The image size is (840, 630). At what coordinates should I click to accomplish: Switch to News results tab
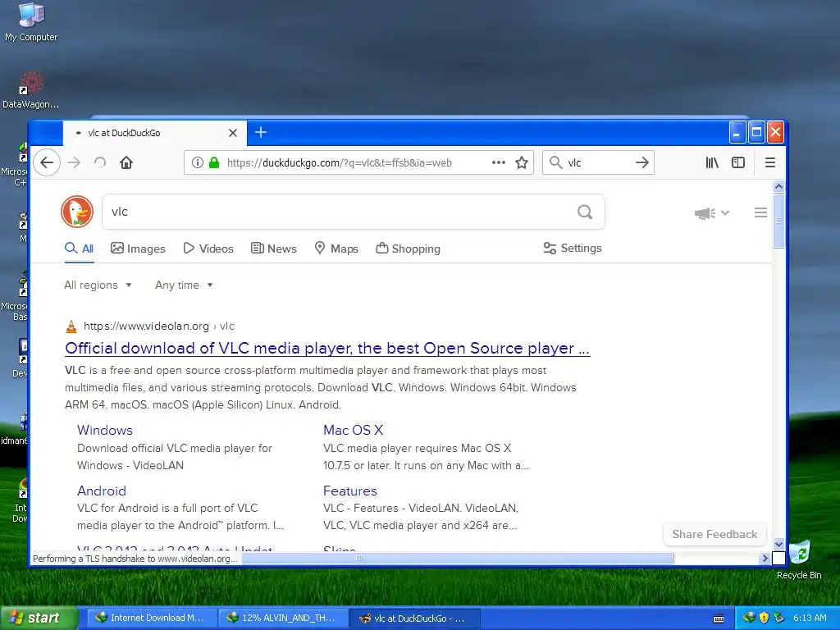[274, 249]
